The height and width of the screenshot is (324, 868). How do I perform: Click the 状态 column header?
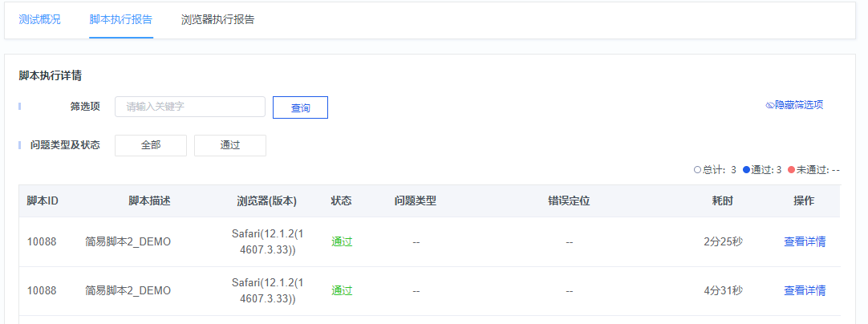click(342, 201)
